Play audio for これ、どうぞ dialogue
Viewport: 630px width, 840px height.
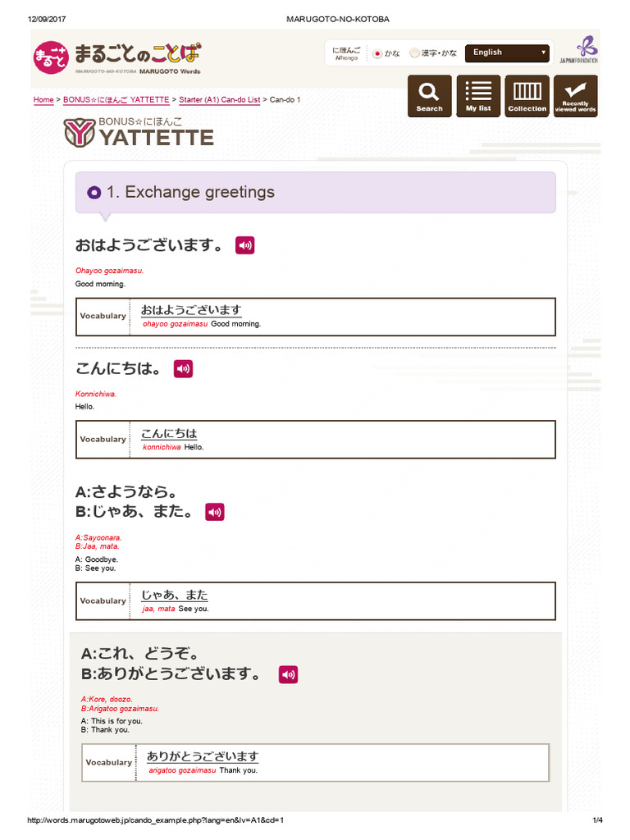point(288,674)
